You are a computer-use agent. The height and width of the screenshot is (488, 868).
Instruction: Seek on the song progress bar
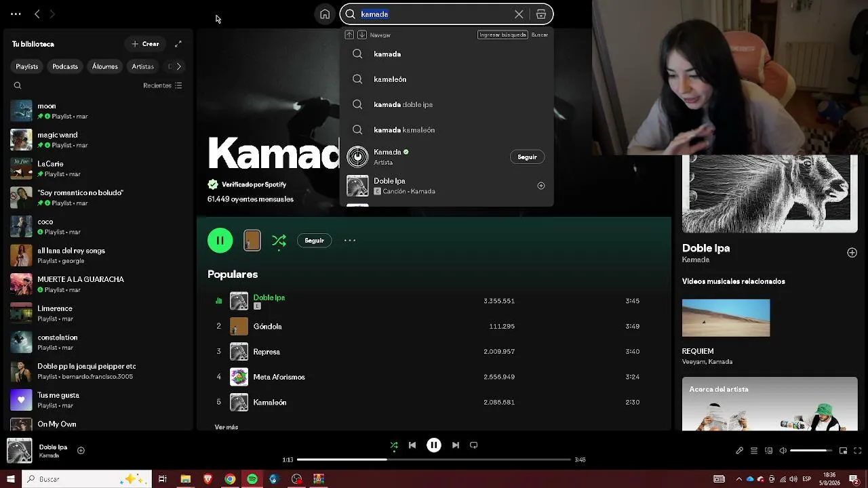434,460
